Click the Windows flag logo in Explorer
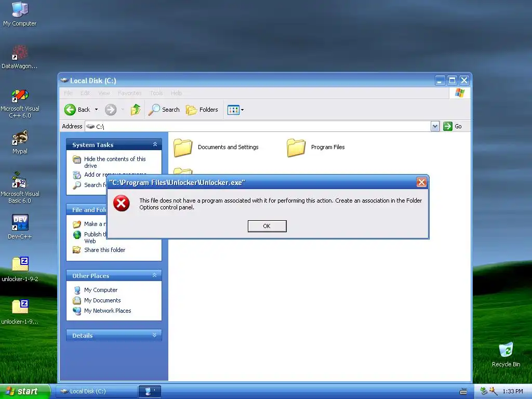Image resolution: width=532 pixels, height=399 pixels. click(460, 92)
